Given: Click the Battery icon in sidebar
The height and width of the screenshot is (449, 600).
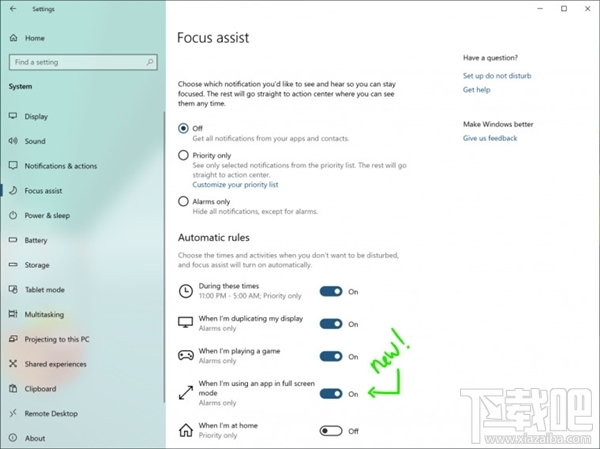Looking at the screenshot, I should click(13, 240).
